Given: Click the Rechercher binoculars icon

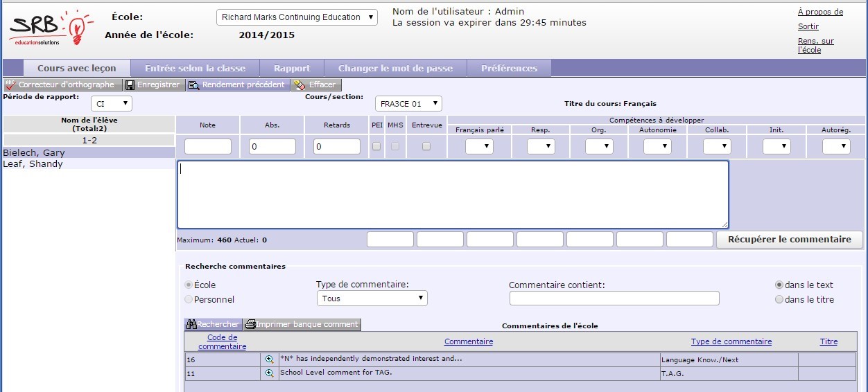Looking at the screenshot, I should [x=191, y=324].
